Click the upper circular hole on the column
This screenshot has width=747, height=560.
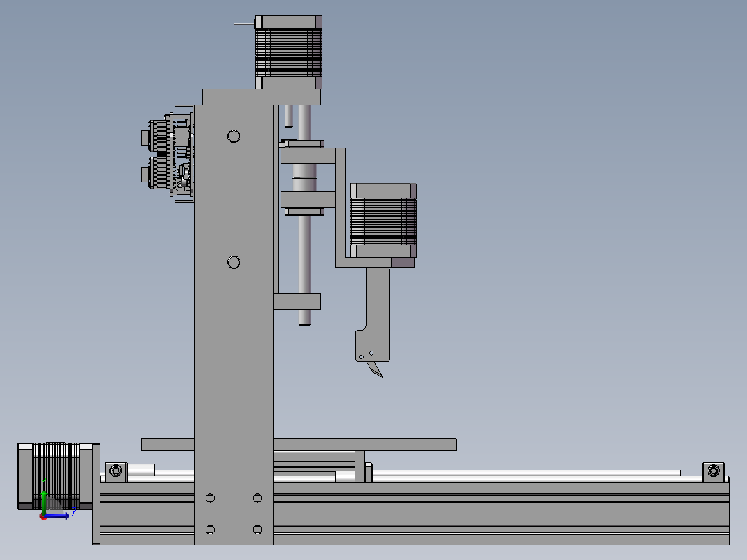(x=234, y=135)
